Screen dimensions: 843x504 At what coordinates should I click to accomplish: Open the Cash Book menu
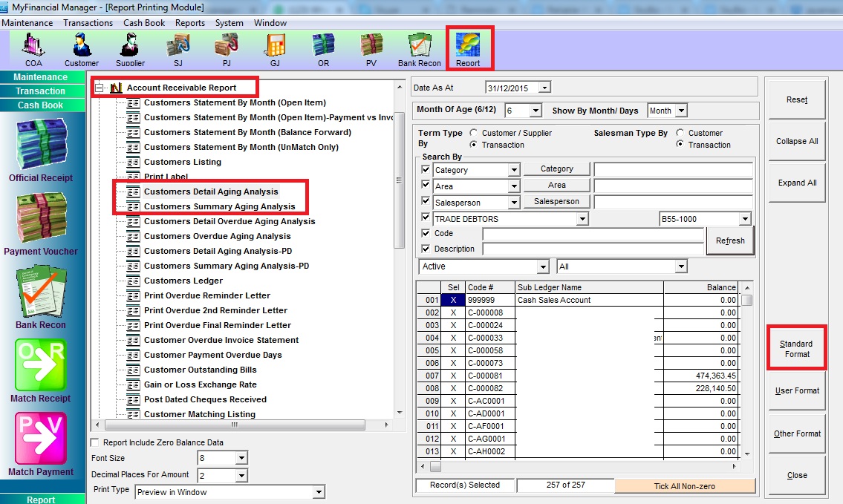pos(144,23)
